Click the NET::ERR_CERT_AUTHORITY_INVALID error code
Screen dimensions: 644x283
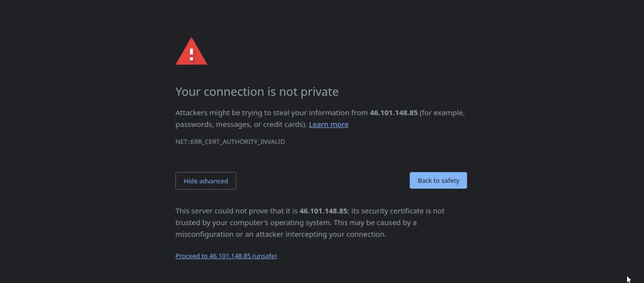click(230, 142)
